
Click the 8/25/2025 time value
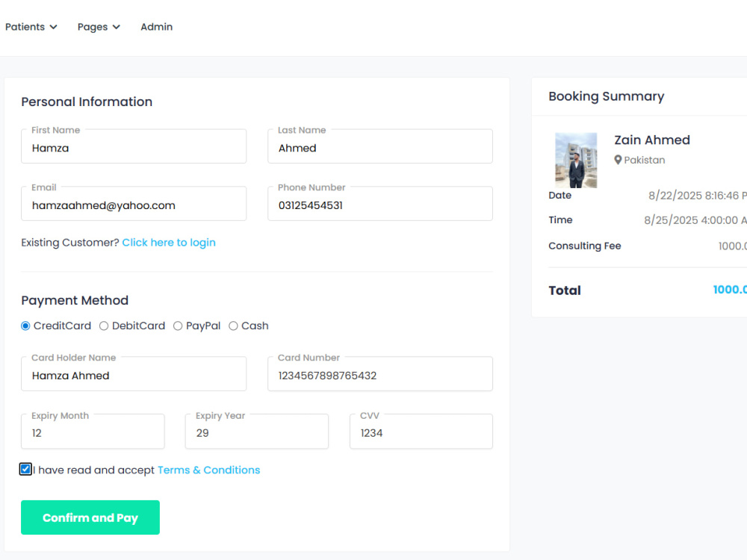pyautogui.click(x=695, y=220)
